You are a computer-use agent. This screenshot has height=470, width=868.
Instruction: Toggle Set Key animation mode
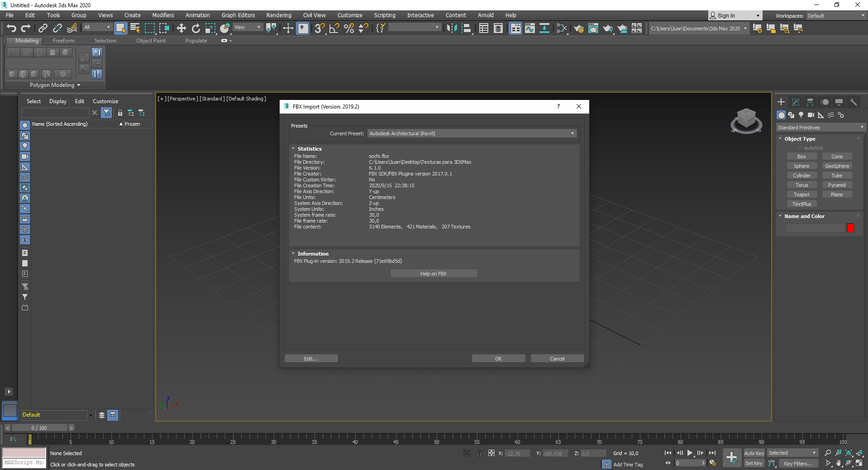[754, 463]
